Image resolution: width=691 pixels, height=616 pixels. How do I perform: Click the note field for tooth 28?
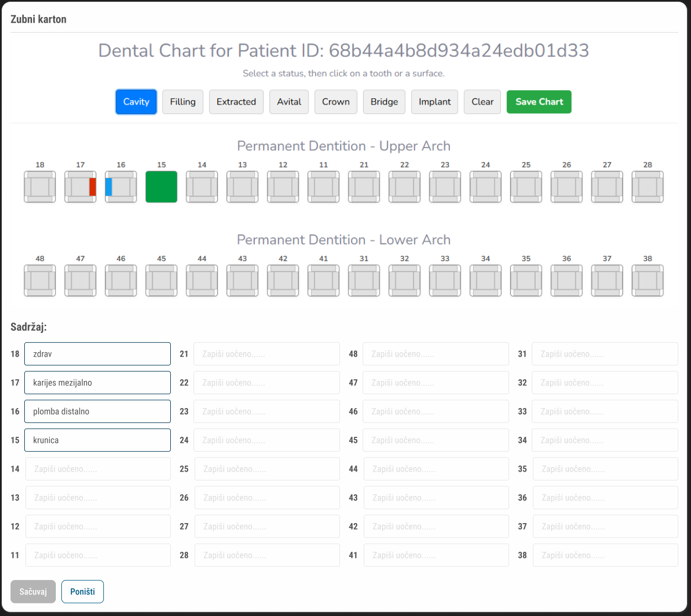click(267, 555)
